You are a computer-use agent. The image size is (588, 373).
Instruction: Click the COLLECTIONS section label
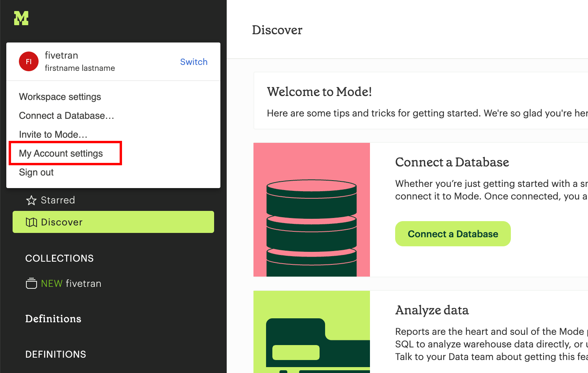tap(59, 258)
